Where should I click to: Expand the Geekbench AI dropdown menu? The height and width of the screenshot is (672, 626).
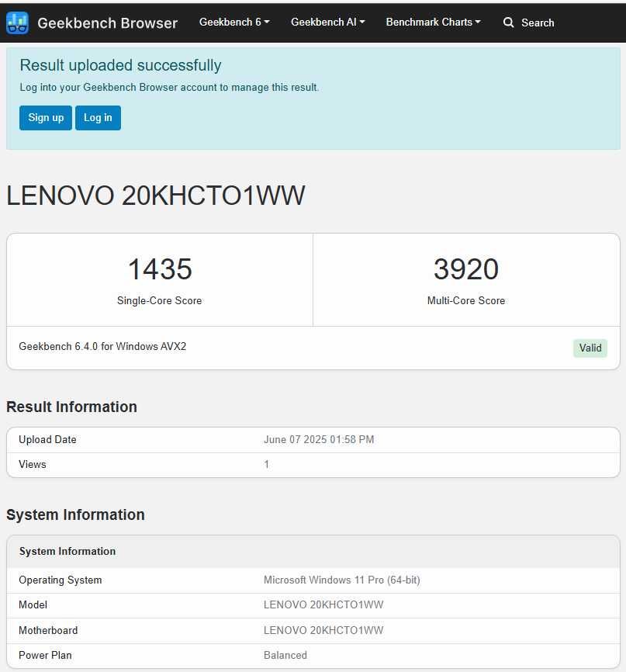328,23
